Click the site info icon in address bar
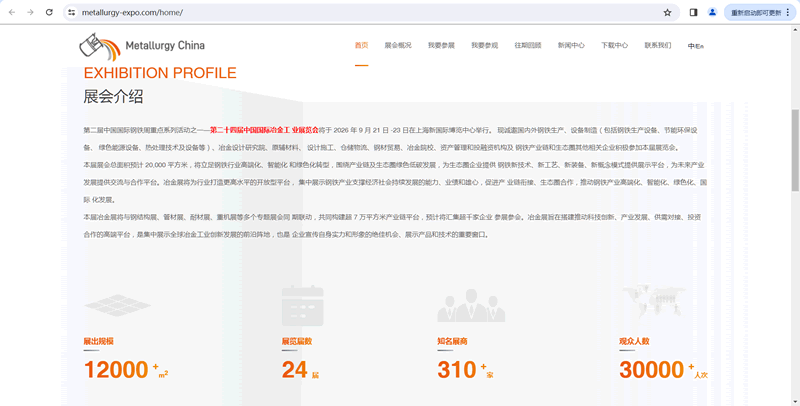 click(73, 13)
